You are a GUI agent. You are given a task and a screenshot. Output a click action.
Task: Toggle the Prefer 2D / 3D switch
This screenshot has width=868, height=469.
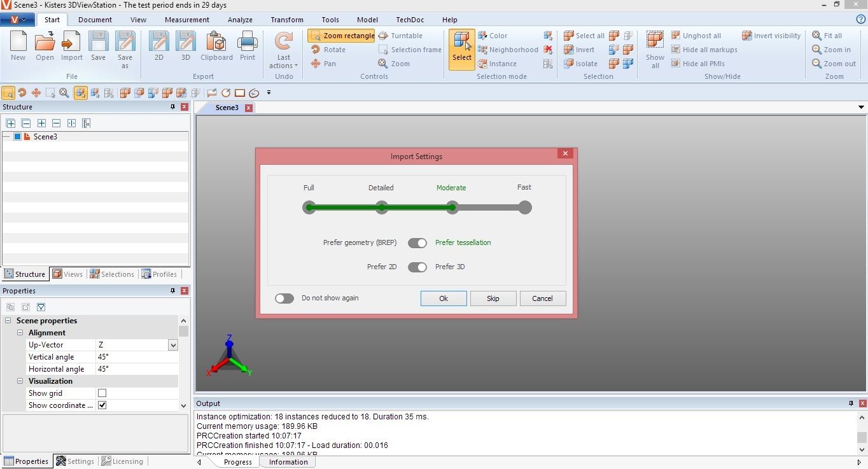tap(417, 267)
